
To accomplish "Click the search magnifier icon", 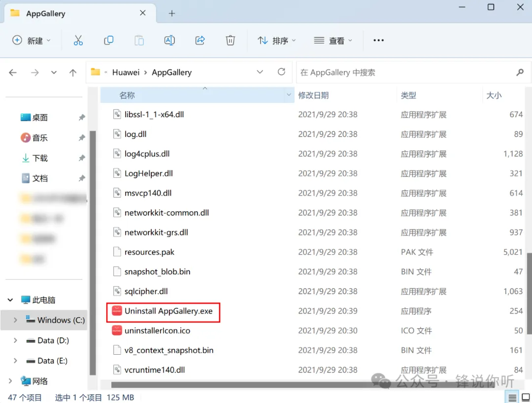I will (520, 72).
